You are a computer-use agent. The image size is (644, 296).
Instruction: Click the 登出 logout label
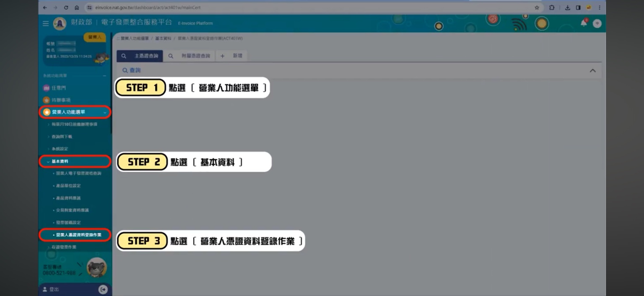point(54,289)
